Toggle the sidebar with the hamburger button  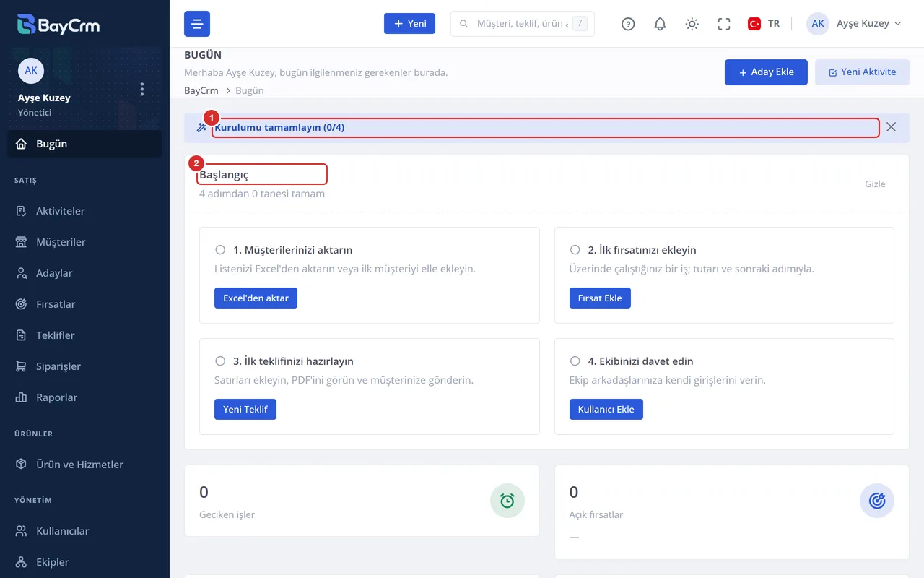197,24
